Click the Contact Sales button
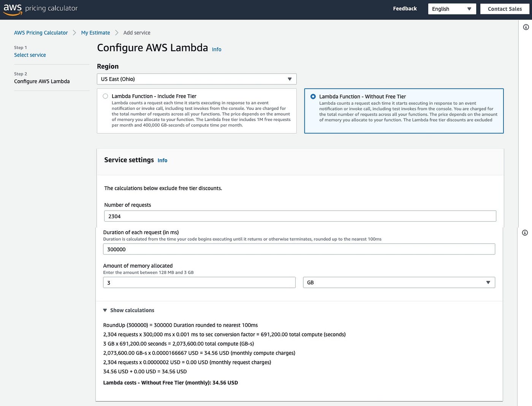 [505, 9]
